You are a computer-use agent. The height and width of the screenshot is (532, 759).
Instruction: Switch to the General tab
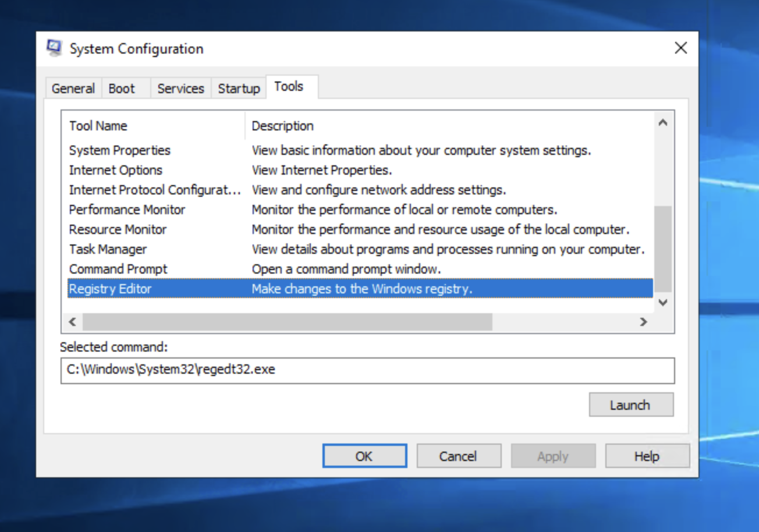[73, 88]
